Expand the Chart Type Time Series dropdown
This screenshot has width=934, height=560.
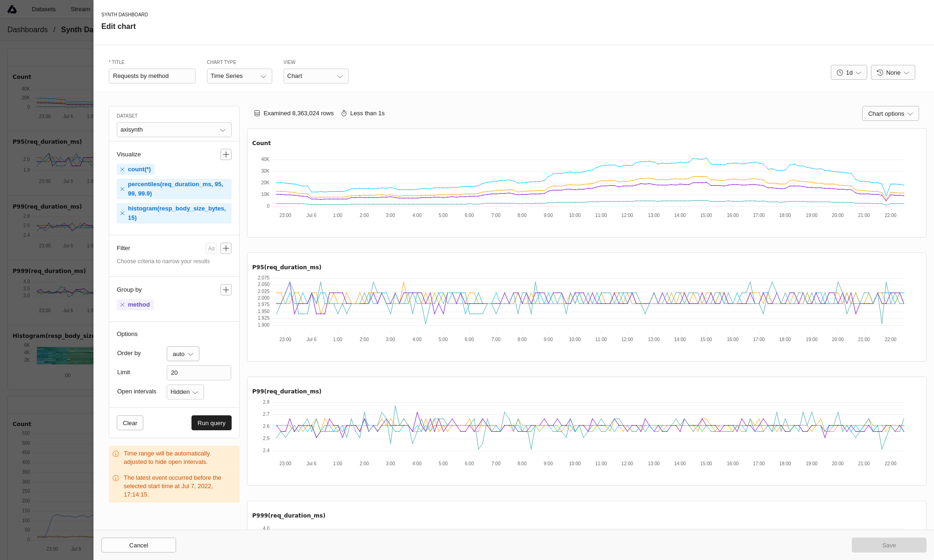[x=239, y=76]
